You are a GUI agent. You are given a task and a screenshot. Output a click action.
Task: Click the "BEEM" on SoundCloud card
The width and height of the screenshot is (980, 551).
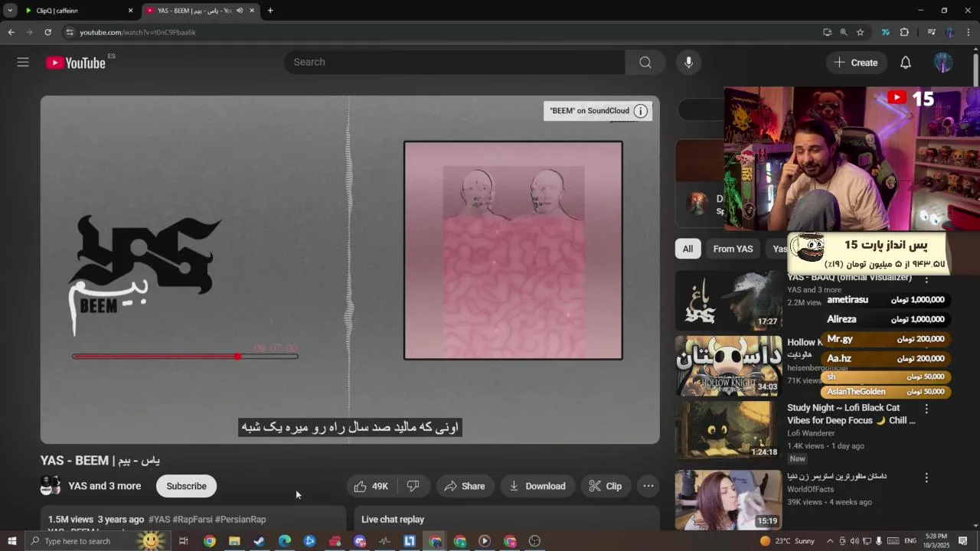598,111
